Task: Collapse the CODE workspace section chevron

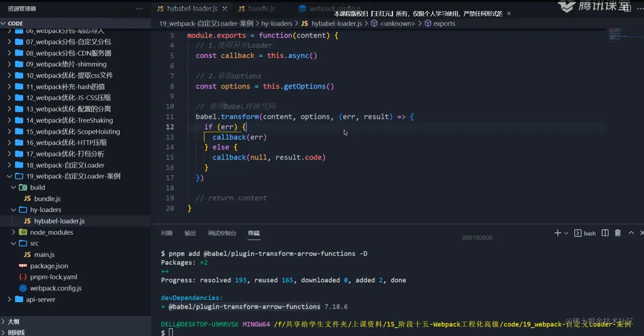Action: point(4,23)
